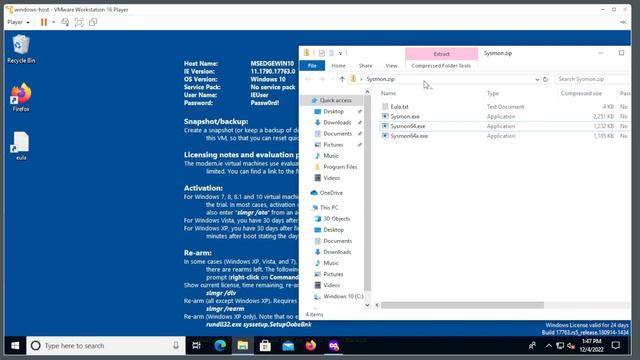Click the New folder icon in Explorer title bar
The height and width of the screenshot is (360, 640).
[331, 53]
